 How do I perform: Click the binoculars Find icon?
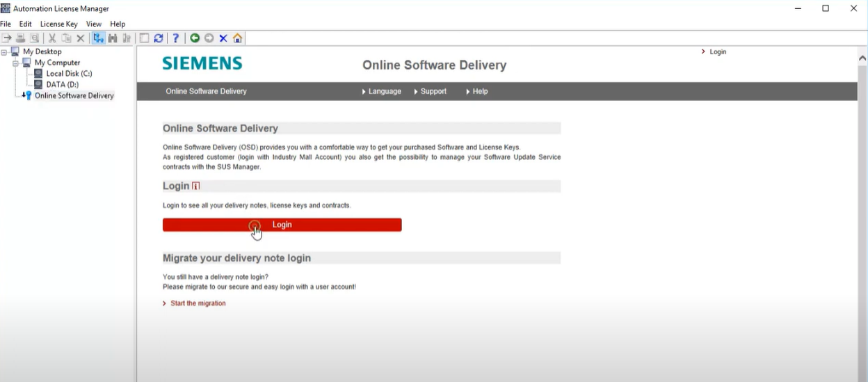(x=113, y=38)
